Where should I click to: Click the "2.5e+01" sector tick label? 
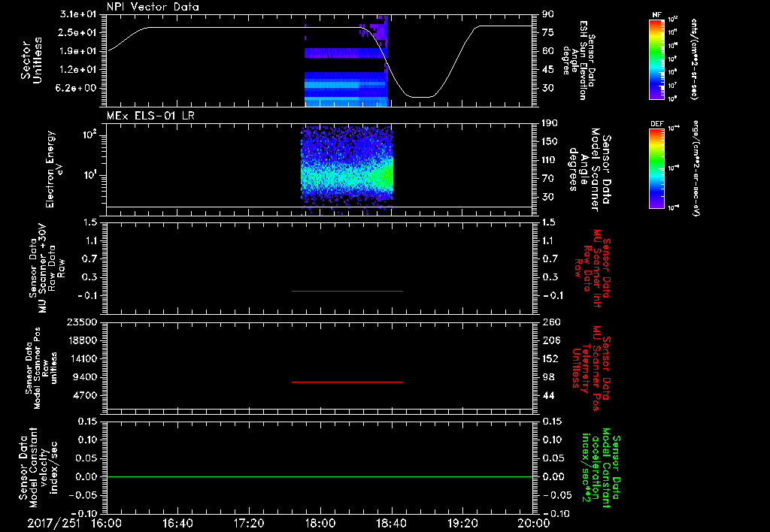(78, 32)
